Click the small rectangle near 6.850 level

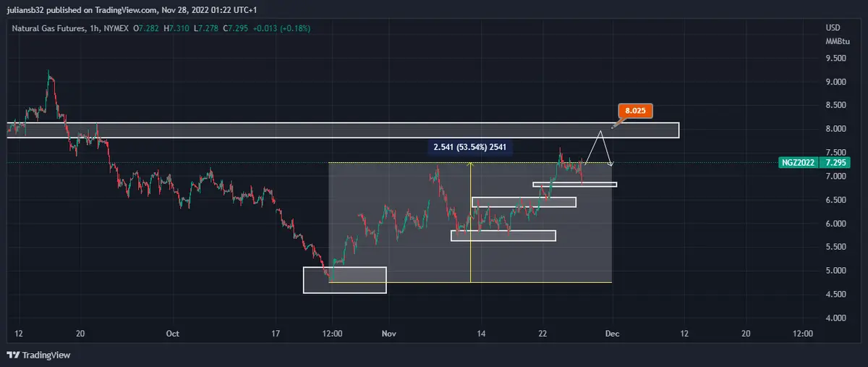[575, 185]
